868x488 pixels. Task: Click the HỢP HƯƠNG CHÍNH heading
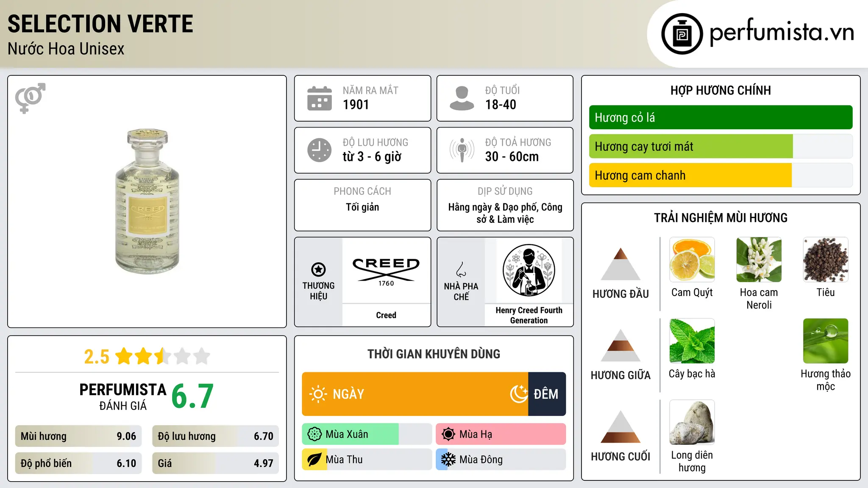coord(721,90)
